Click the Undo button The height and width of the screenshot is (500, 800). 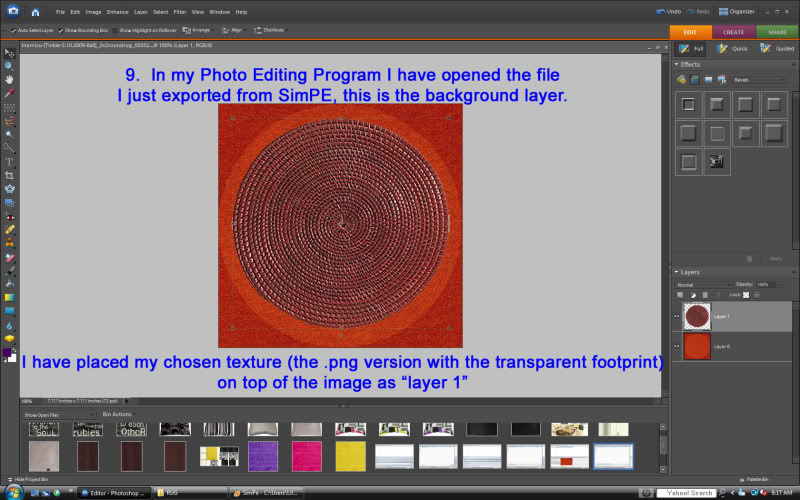[x=669, y=11]
